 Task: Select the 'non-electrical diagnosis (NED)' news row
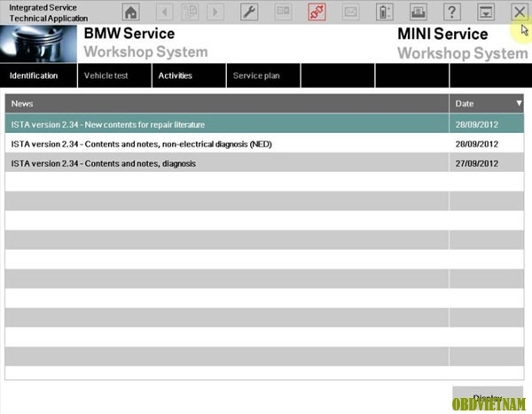(x=264, y=144)
